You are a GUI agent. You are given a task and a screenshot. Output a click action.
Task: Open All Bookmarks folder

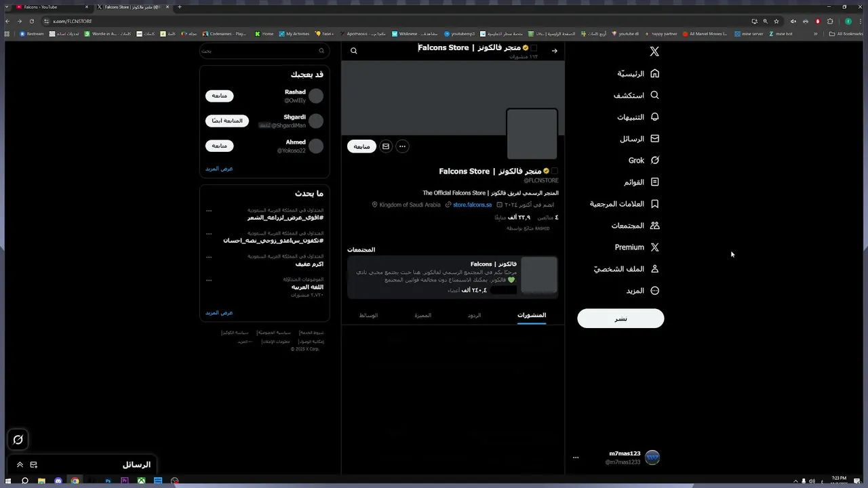tap(846, 33)
